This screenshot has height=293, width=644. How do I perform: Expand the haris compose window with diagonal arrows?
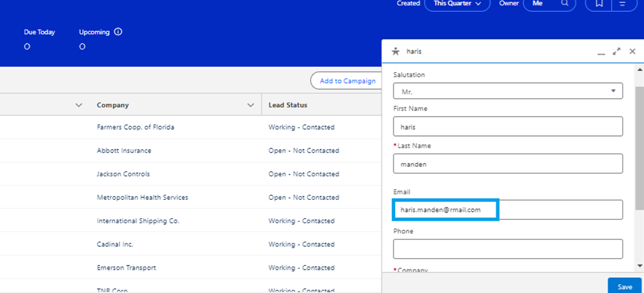616,51
